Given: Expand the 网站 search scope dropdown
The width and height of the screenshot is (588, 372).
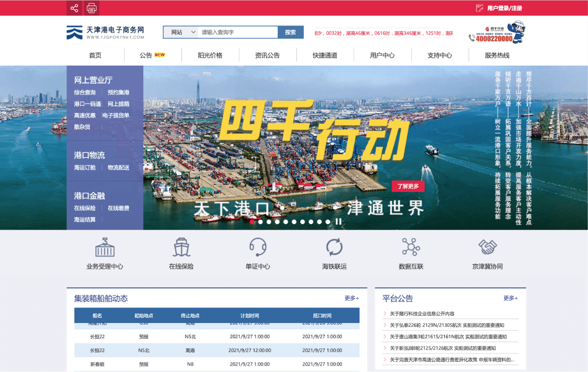Looking at the screenshot, I should click(x=181, y=32).
